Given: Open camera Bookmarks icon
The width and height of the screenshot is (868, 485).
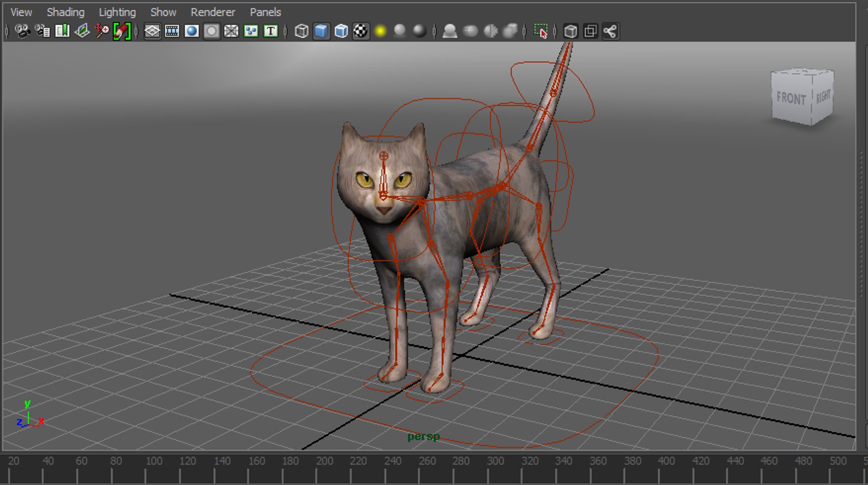Looking at the screenshot, I should coord(62,31).
